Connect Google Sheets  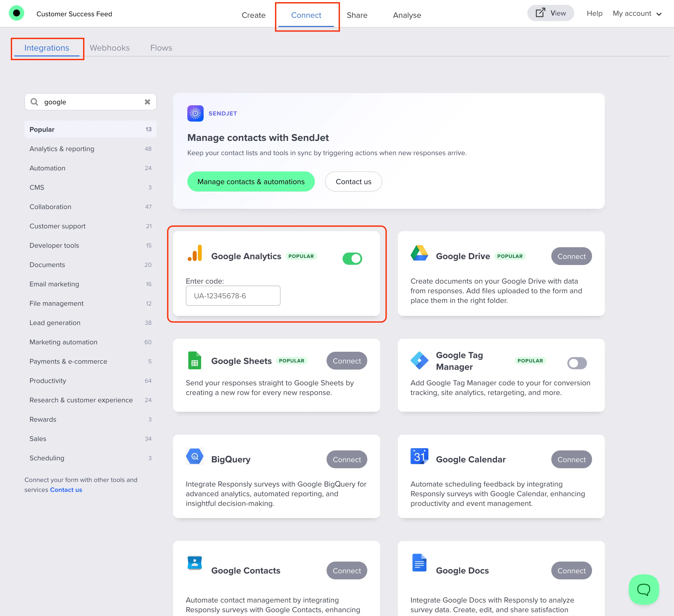click(x=347, y=361)
